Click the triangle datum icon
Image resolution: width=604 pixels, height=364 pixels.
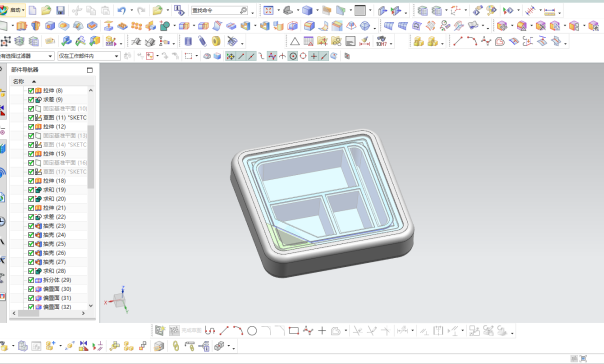[x=295, y=41]
